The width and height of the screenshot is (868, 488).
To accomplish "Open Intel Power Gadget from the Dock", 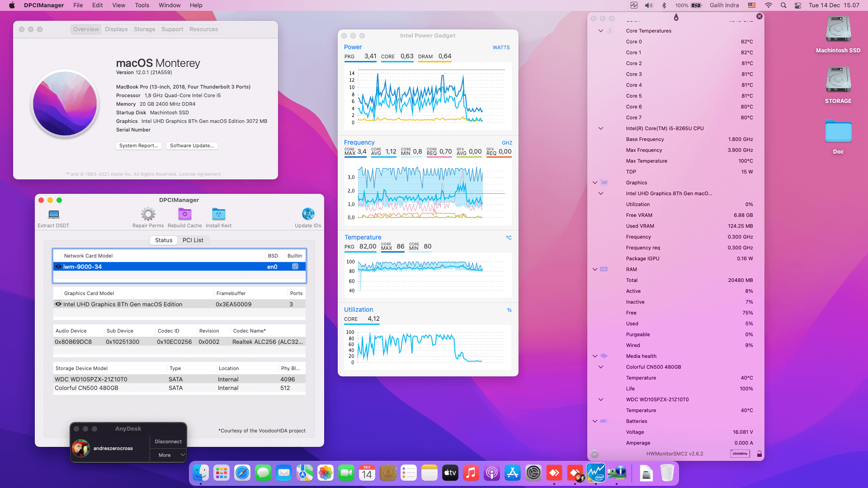I will click(596, 473).
